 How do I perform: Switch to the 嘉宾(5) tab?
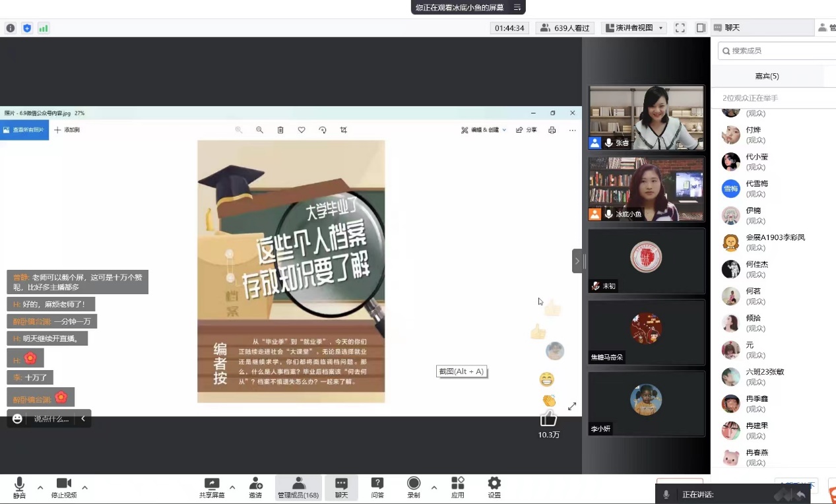click(767, 76)
